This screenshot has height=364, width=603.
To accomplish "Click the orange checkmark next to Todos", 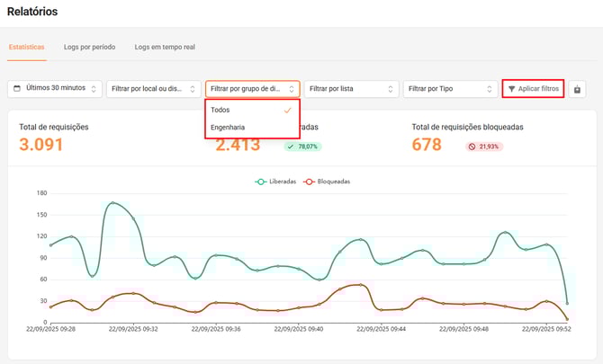I will click(x=287, y=110).
